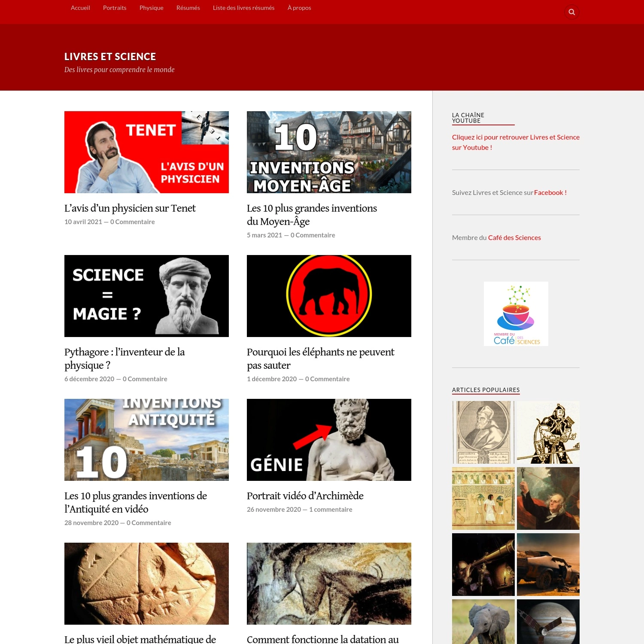644x644 pixels.
Task: Open the Génie Archimède statue thumbnail
Action: pyautogui.click(x=329, y=440)
